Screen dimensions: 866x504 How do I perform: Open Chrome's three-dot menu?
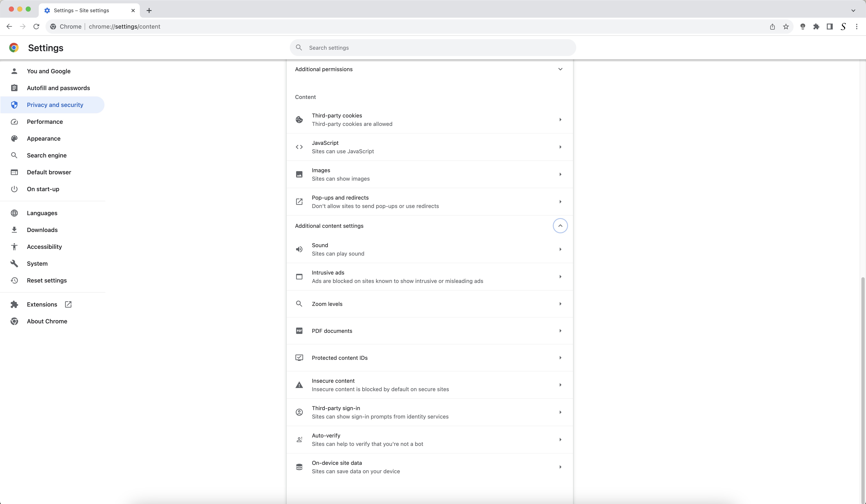point(857,27)
